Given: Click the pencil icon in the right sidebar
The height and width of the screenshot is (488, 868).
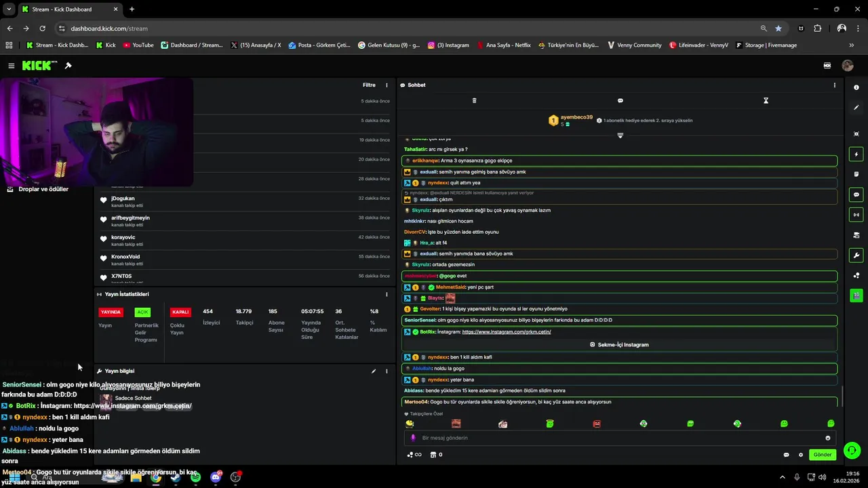Looking at the screenshot, I should [x=856, y=107].
